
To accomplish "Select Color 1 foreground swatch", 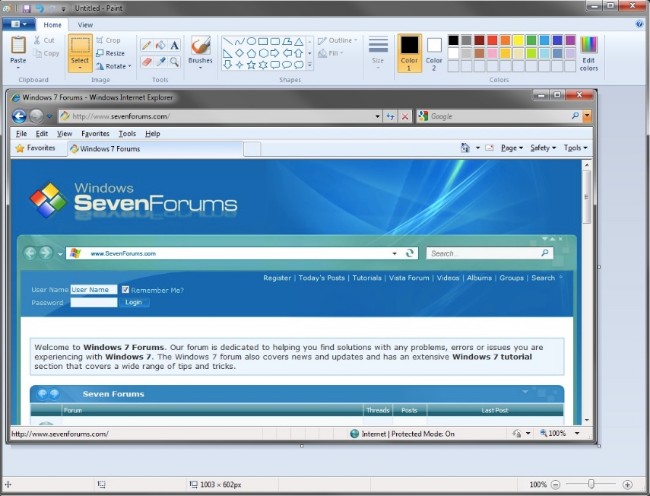I will (409, 53).
